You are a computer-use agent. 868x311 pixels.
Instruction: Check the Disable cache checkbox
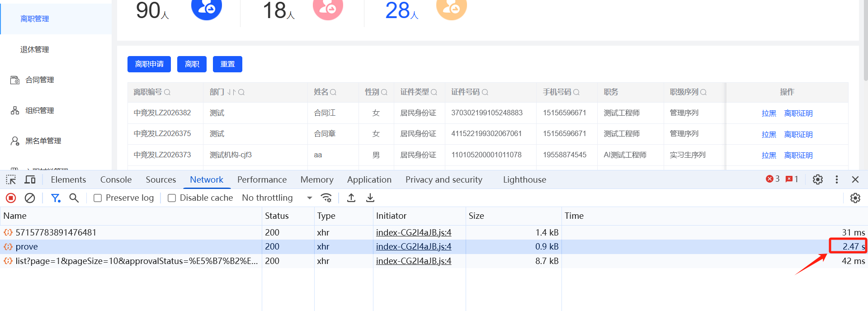coord(172,198)
